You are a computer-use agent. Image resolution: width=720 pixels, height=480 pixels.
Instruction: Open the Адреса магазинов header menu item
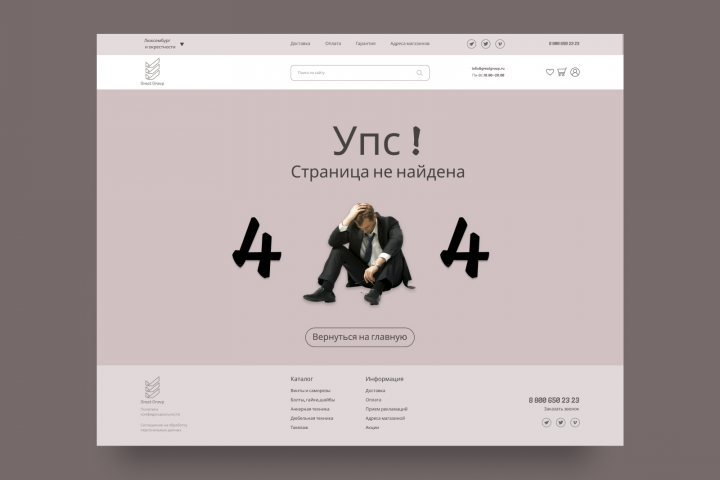coord(410,44)
